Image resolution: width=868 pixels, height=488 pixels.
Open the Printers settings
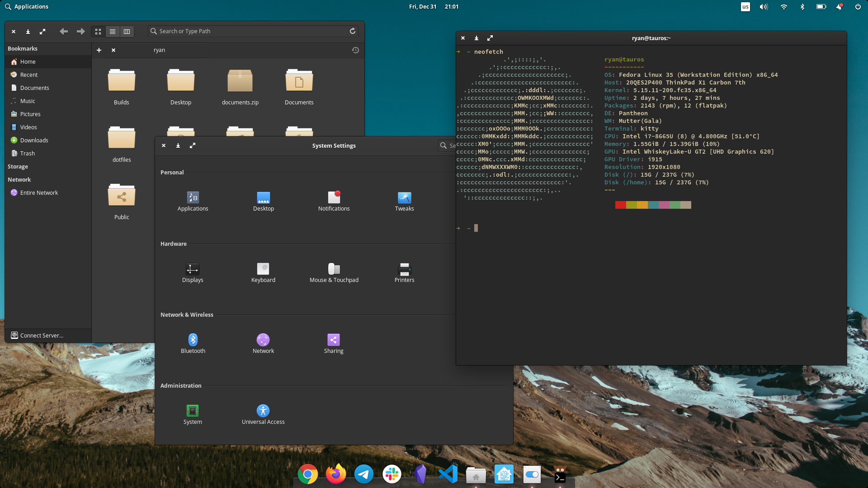(x=404, y=272)
